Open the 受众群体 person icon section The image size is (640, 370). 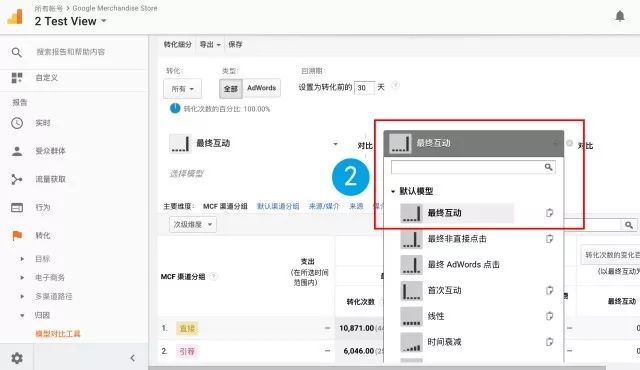pos(17,151)
